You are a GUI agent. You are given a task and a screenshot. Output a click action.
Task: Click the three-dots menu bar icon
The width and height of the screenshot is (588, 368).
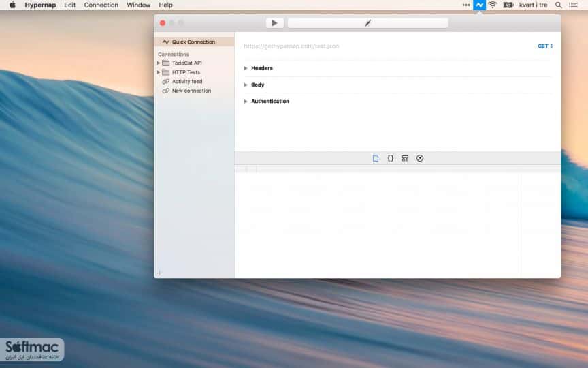tap(466, 5)
